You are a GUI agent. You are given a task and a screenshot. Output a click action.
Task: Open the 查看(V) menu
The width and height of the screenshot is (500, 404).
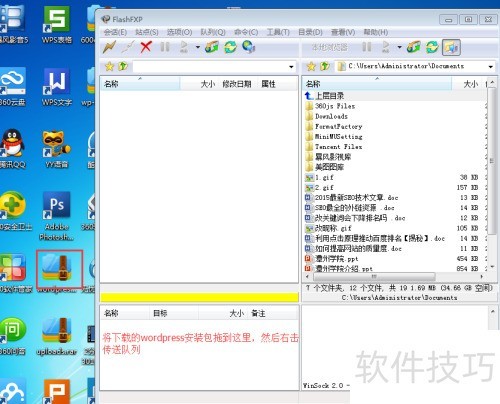[x=343, y=32]
